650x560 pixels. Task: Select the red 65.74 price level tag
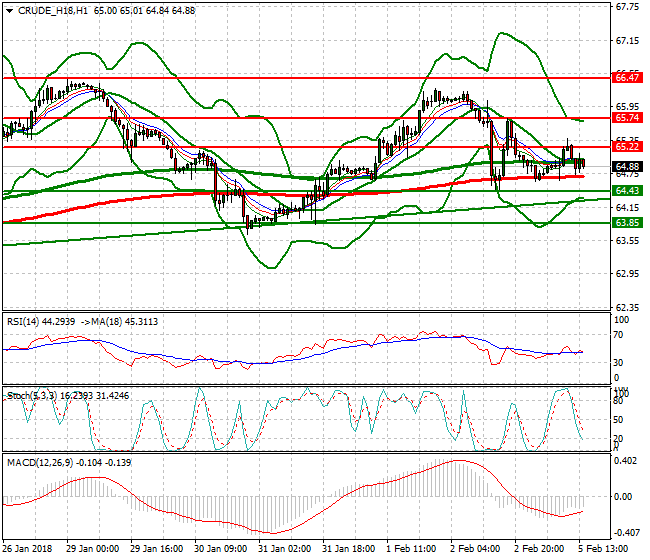(627, 117)
